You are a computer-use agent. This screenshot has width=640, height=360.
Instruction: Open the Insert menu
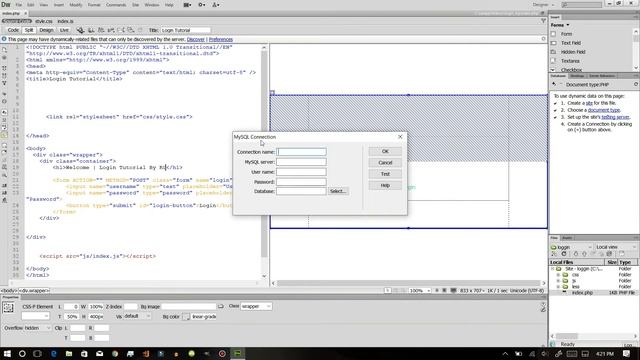coord(59,5)
